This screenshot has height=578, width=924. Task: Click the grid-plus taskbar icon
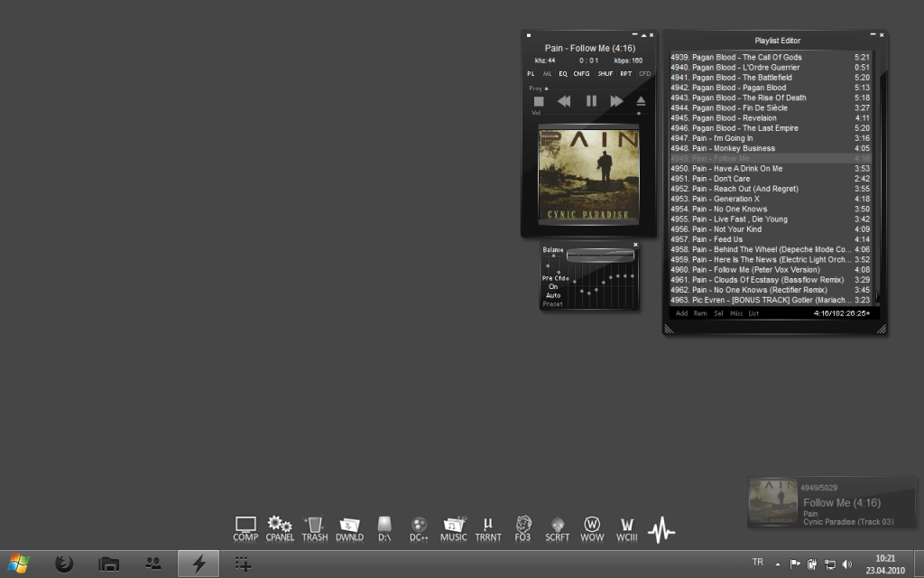pos(243,564)
